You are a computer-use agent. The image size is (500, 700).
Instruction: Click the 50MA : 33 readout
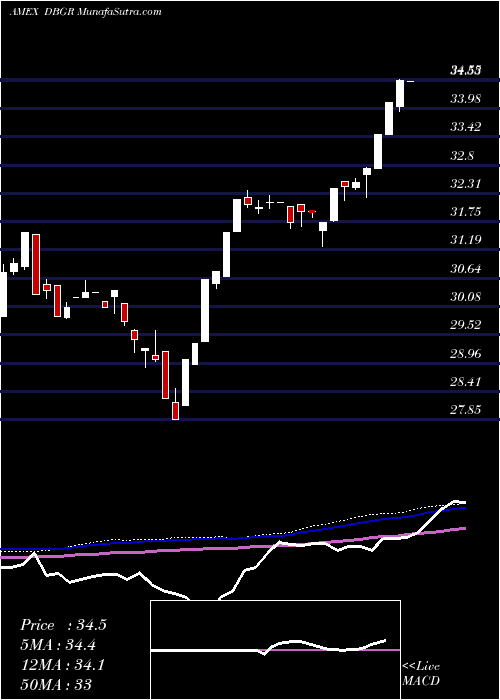click(56, 685)
